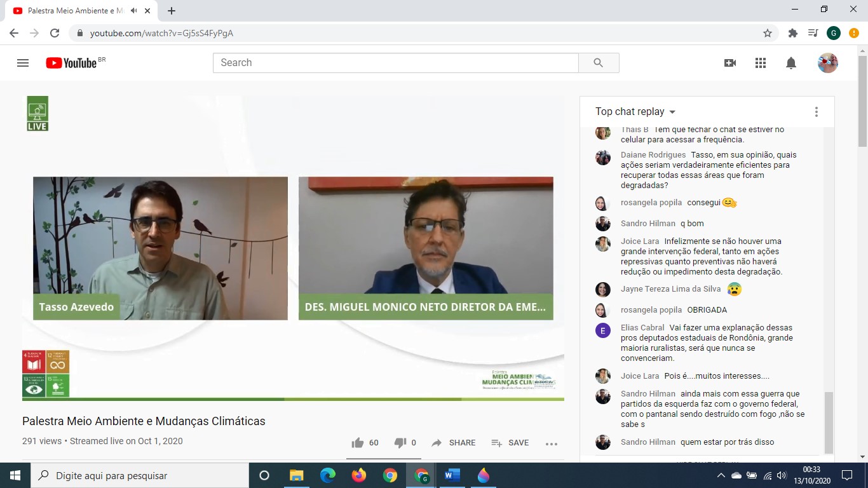
Task: Open a new browser tab
Action: [x=172, y=11]
